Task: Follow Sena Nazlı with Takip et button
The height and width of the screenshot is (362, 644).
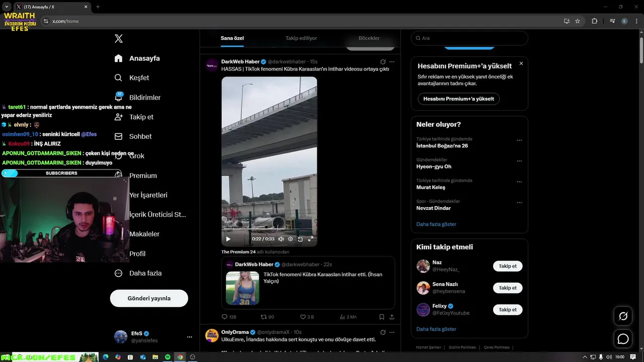Action: point(508,288)
